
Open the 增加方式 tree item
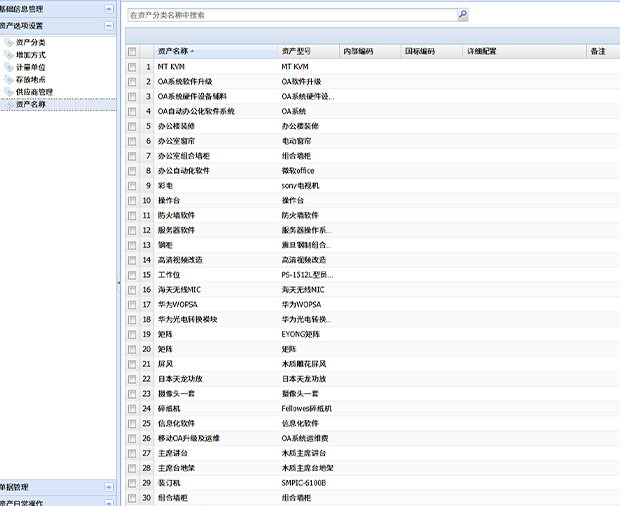tap(30, 55)
